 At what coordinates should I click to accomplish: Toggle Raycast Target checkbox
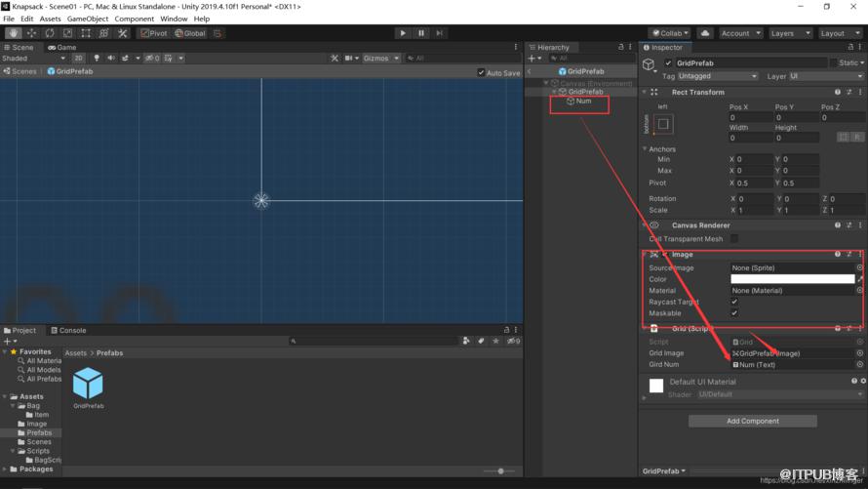(x=734, y=302)
